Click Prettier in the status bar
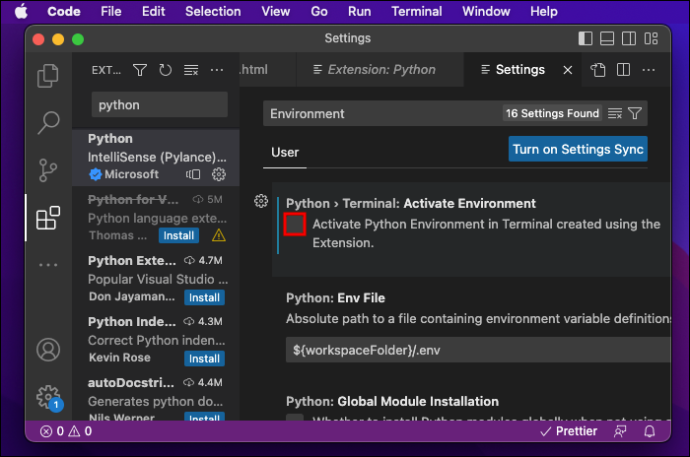The height and width of the screenshot is (457, 690). [569, 431]
